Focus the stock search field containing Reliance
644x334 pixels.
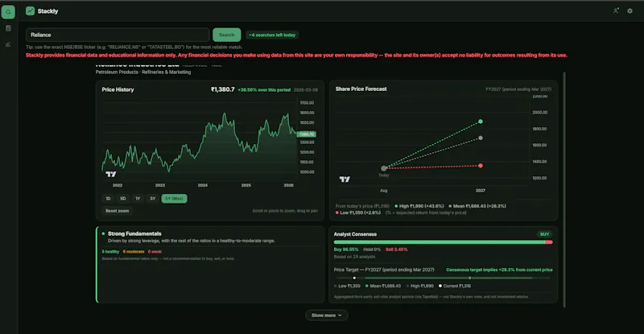click(x=118, y=35)
